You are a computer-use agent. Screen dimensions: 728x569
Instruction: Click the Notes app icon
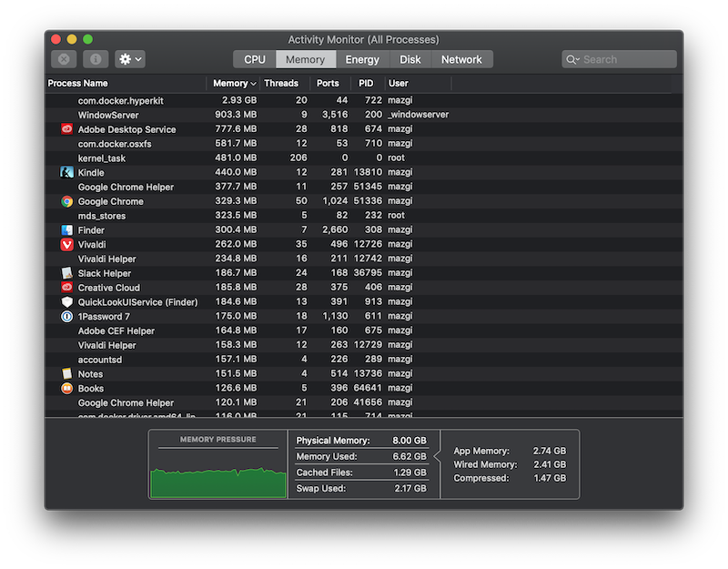pyautogui.click(x=66, y=374)
